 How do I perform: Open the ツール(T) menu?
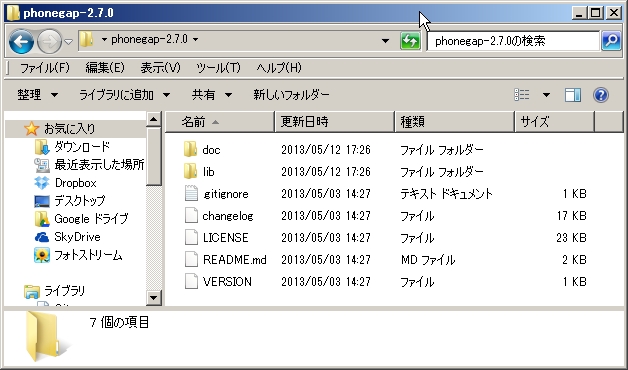[218, 68]
